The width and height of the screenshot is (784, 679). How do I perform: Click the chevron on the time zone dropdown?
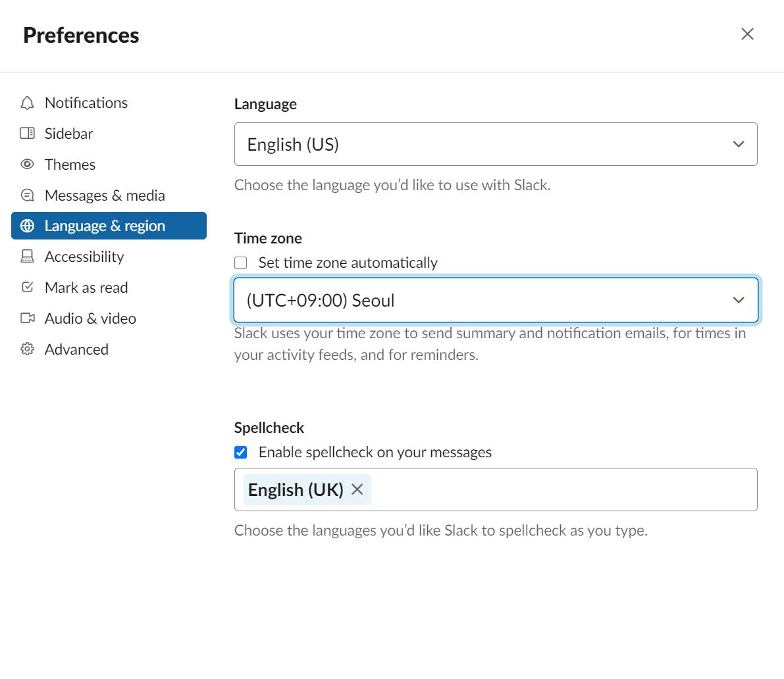click(739, 300)
